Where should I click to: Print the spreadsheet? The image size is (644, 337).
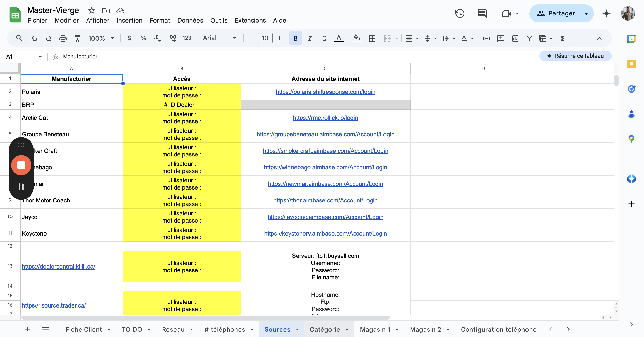pyautogui.click(x=63, y=38)
